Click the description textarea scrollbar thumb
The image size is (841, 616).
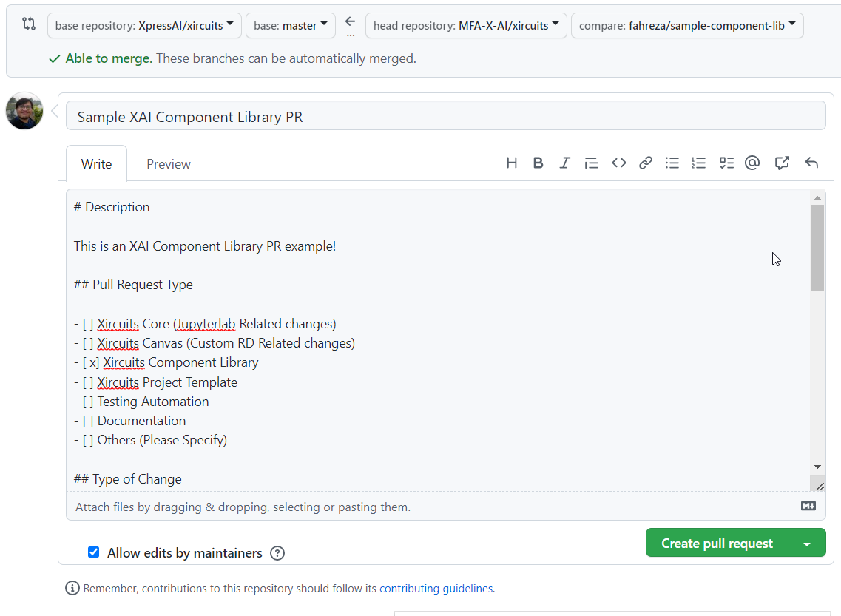(x=817, y=248)
